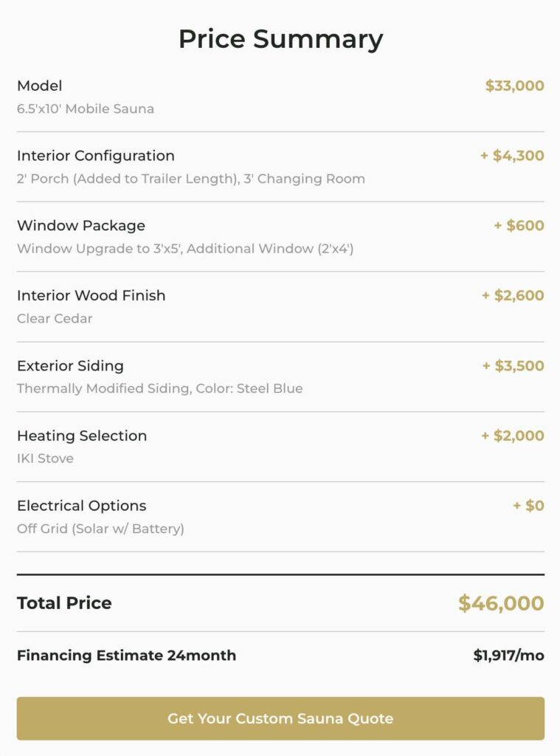The height and width of the screenshot is (756, 560).
Task: Click the Off Grid Solar w/ Battery text
Action: (101, 529)
